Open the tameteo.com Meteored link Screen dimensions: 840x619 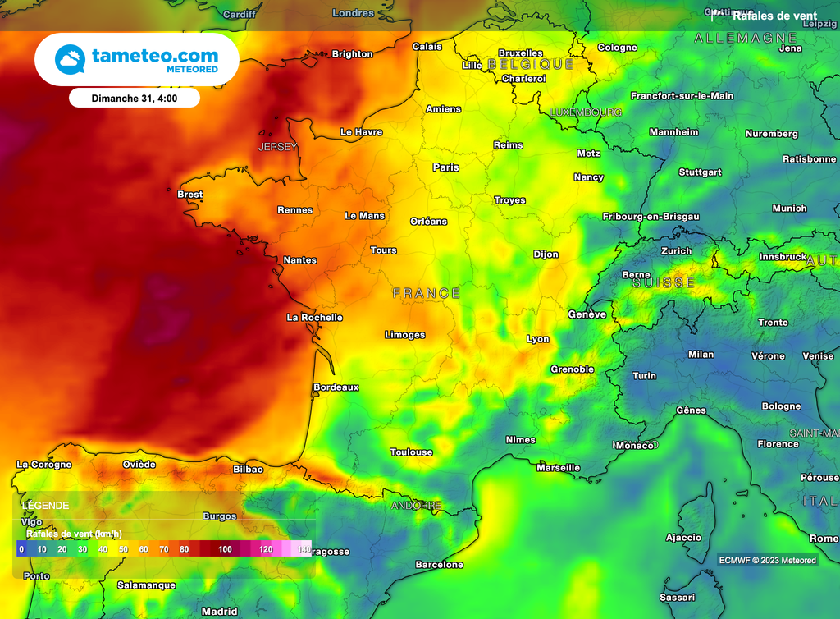click(155, 60)
